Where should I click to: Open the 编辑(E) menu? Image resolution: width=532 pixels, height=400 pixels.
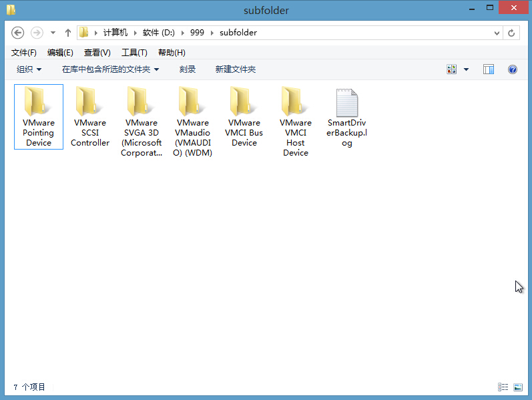pyautogui.click(x=60, y=53)
